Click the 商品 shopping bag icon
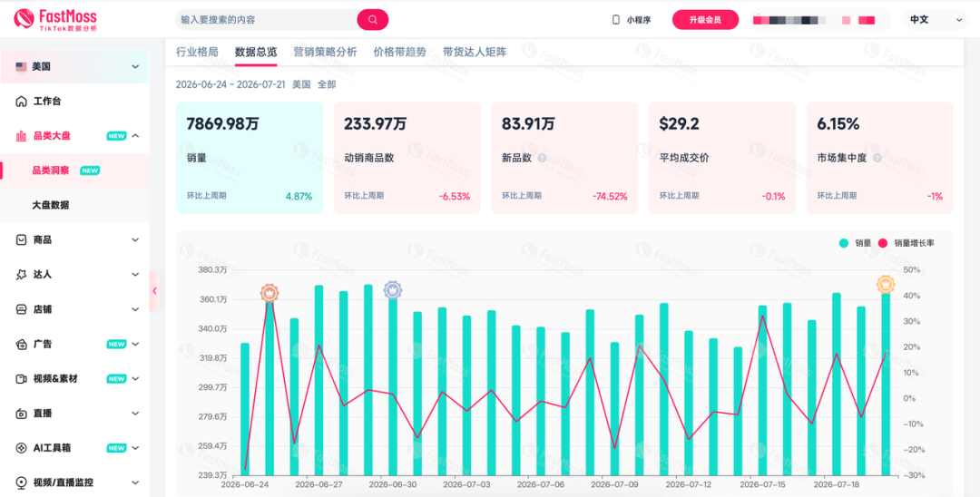 coord(21,239)
